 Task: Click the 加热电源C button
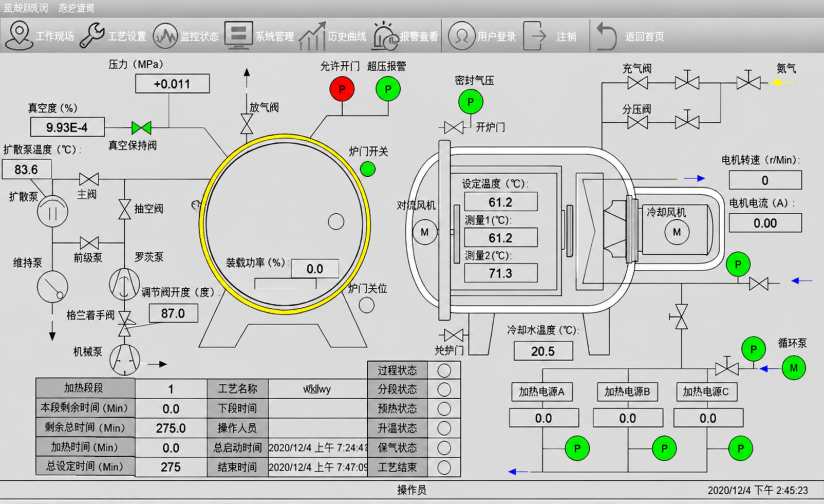click(706, 391)
